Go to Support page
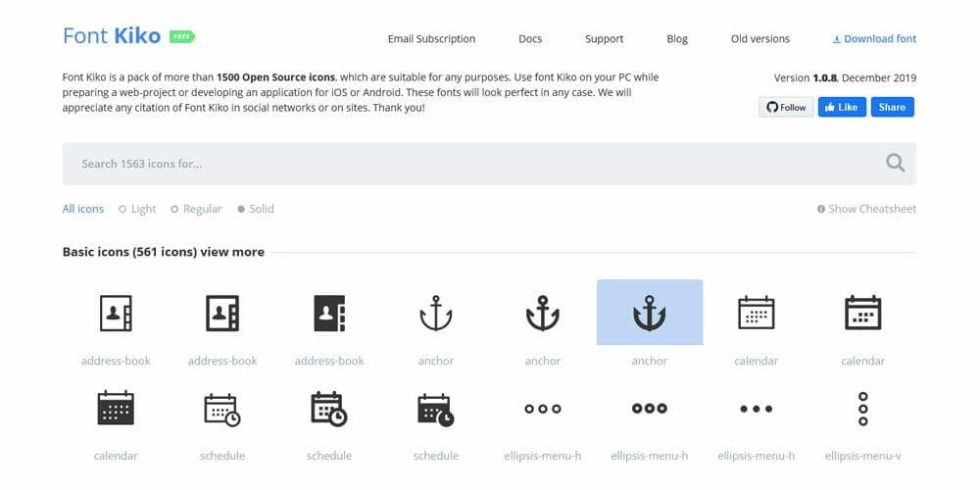Screen dimensions: 980x490 pos(604,39)
